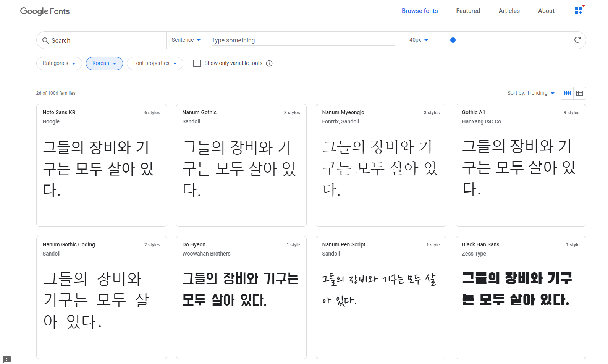Expand the Font properties filter
This screenshot has height=364, width=608.
click(x=155, y=63)
